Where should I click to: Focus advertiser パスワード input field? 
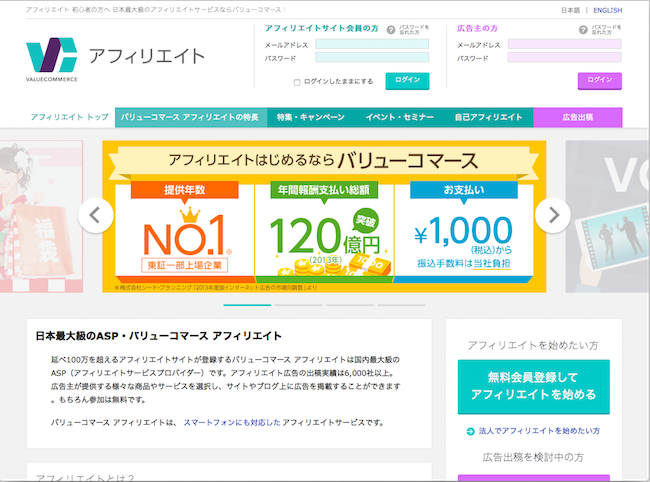565,58
